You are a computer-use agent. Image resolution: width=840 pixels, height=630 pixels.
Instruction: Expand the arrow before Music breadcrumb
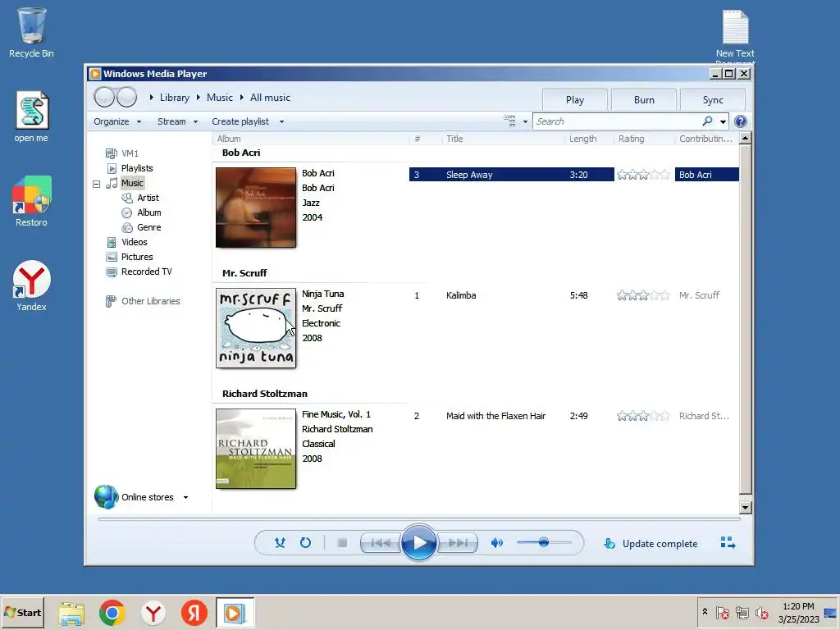199,98
